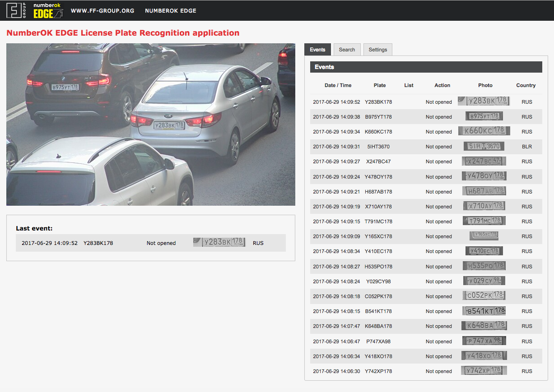The width and height of the screenshot is (554, 392).
Task: Open the Last event plate photo
Action: coord(219,242)
